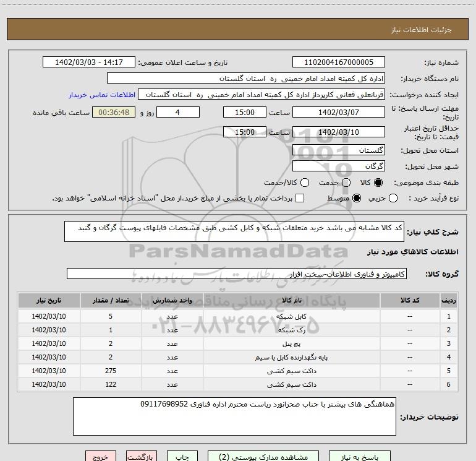Image resolution: width=476 pixels, height=461 pixels.
Task: Click the delivery province field گلستان
Action: click(339, 150)
